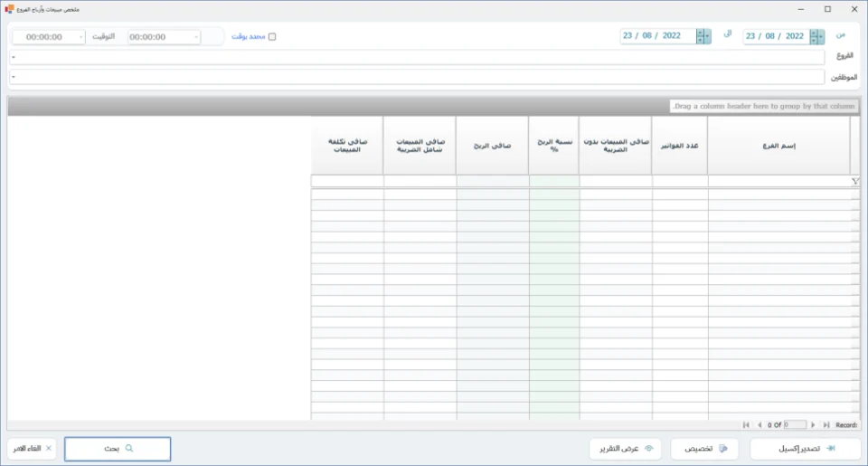The height and width of the screenshot is (466, 868).
Task: Click the application icon in the title bar
Action: click(x=9, y=9)
